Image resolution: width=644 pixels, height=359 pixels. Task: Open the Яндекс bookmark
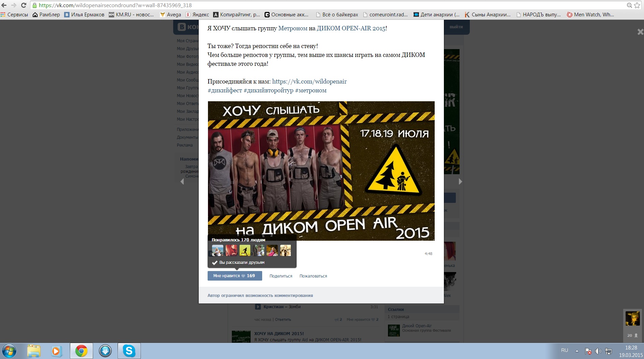tap(197, 15)
